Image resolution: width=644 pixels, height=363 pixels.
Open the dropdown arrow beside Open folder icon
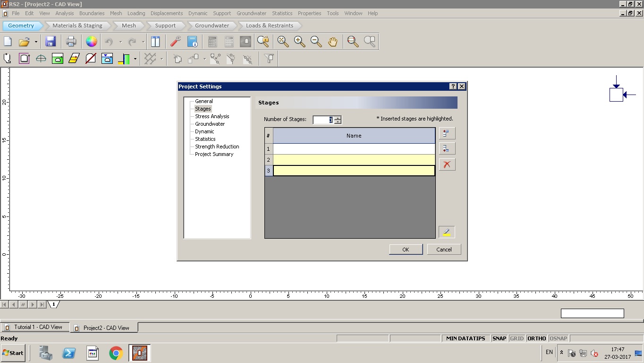(36, 42)
